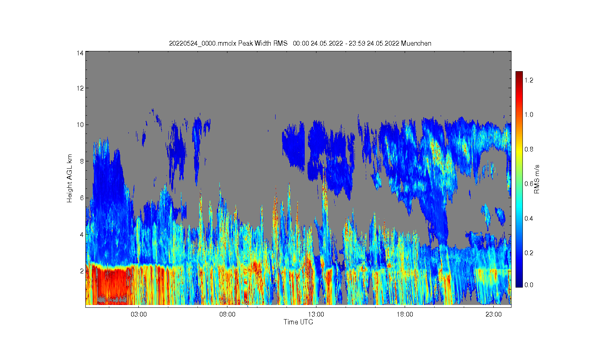
Task: Click the colorbar value '1.2'
Action: tap(529, 80)
